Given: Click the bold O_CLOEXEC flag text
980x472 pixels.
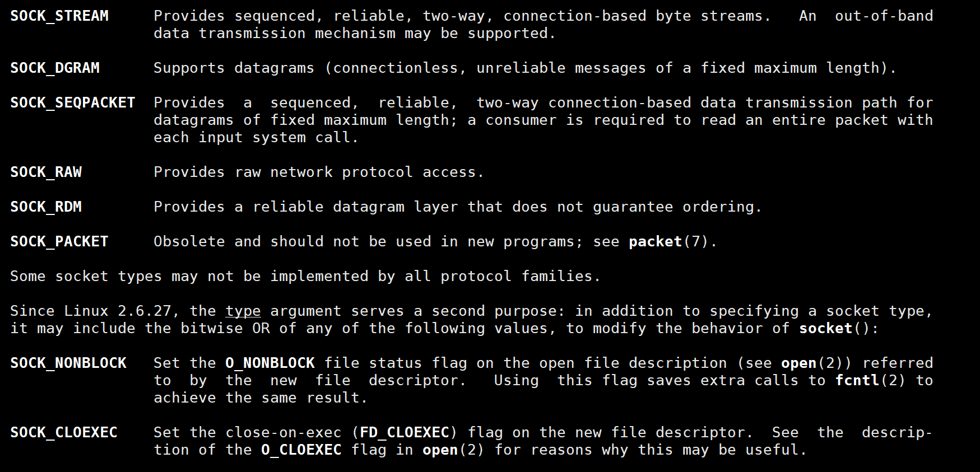Looking at the screenshot, I should tap(301, 450).
